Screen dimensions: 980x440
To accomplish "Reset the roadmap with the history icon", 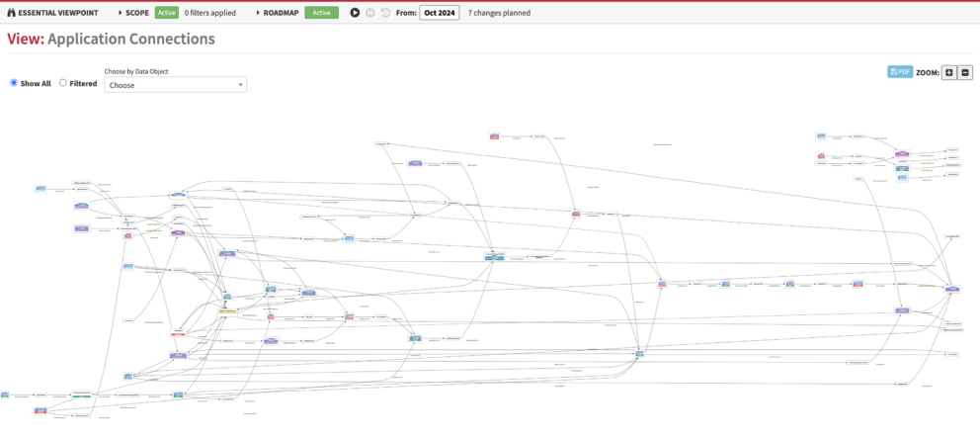I will pyautogui.click(x=385, y=13).
